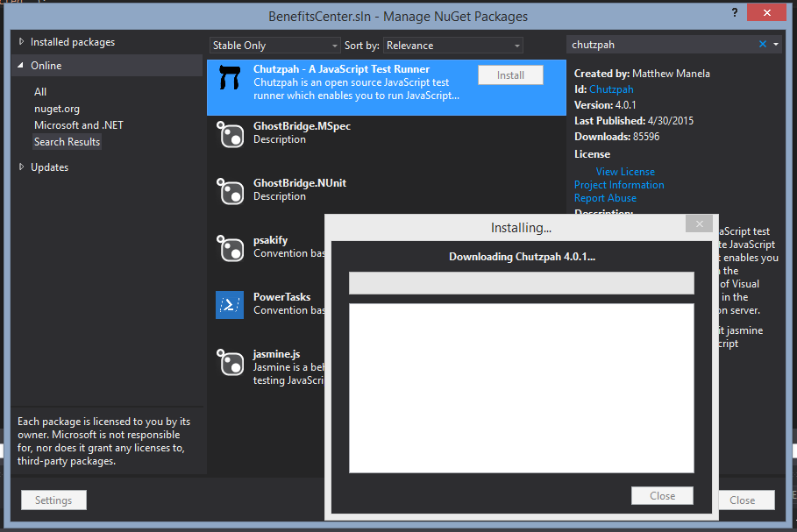The width and height of the screenshot is (797, 532).
Task: Select the jasmine.js package title
Action: click(276, 354)
